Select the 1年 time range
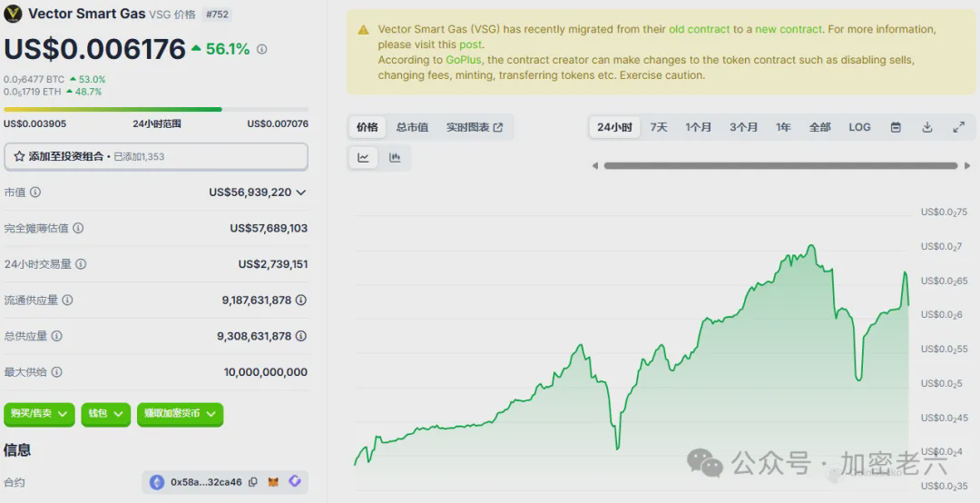The image size is (980, 503). click(783, 127)
